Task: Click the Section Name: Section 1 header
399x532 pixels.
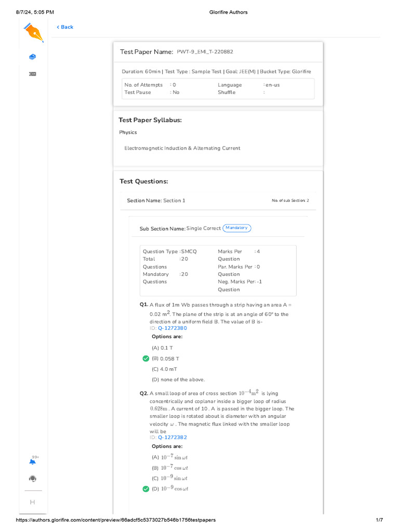Action: (156, 201)
